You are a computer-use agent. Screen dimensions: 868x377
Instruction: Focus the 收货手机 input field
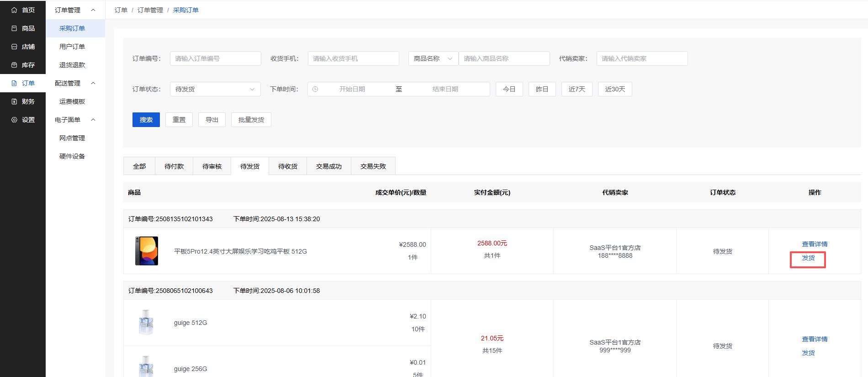pyautogui.click(x=354, y=58)
